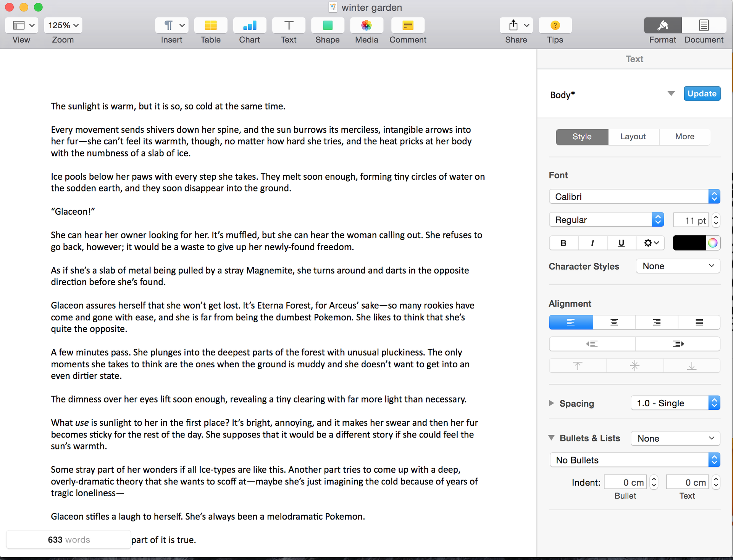Click the Update style button
Viewport: 733px width, 560px height.
[x=702, y=93]
